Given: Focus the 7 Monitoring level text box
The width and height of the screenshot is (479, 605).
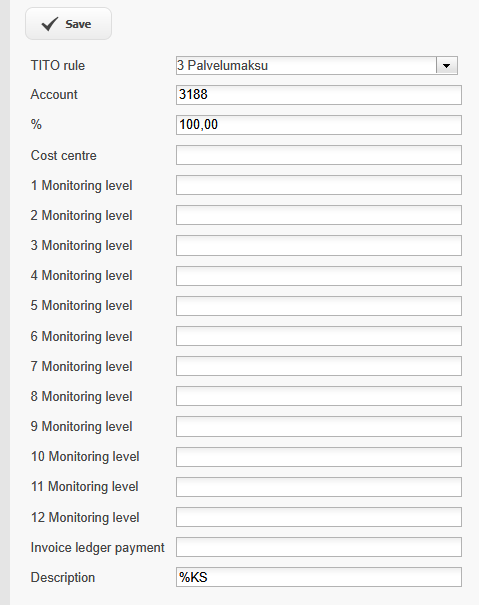Looking at the screenshot, I should (x=319, y=366).
